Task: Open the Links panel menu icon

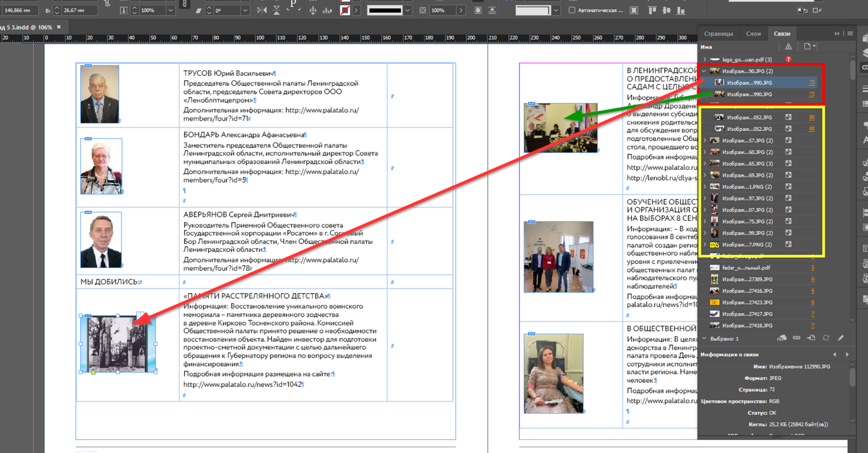Action: [851, 34]
